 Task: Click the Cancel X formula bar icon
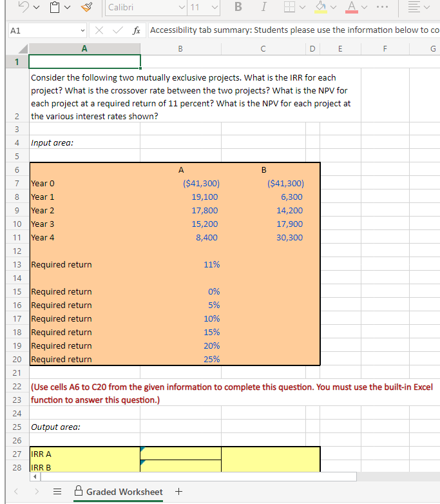tap(99, 30)
